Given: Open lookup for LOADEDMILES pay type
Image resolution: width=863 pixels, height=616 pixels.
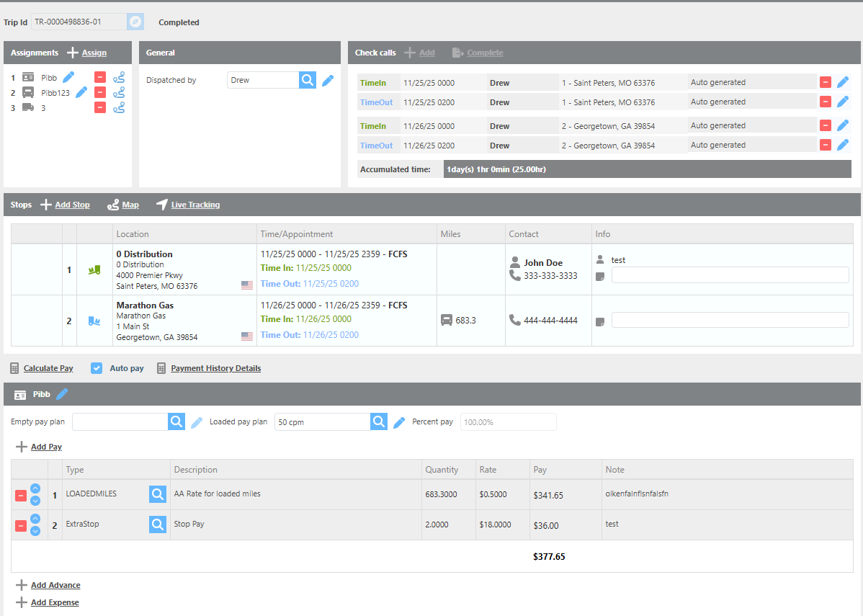Looking at the screenshot, I should (x=158, y=494).
